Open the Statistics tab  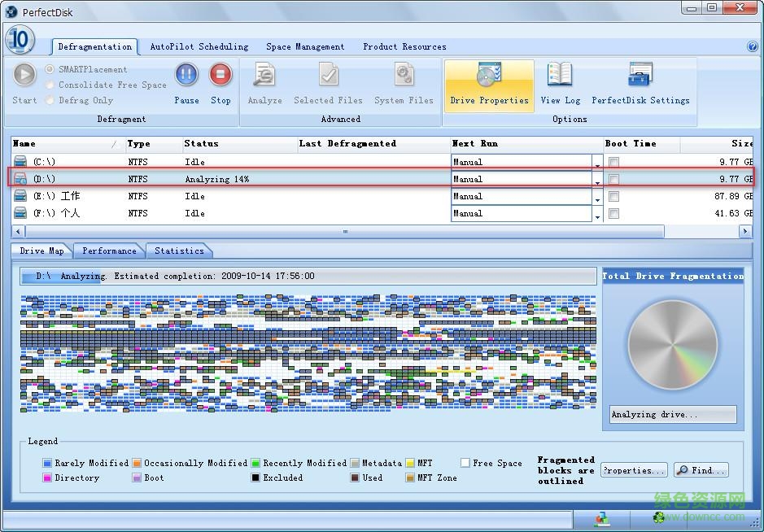tap(179, 251)
